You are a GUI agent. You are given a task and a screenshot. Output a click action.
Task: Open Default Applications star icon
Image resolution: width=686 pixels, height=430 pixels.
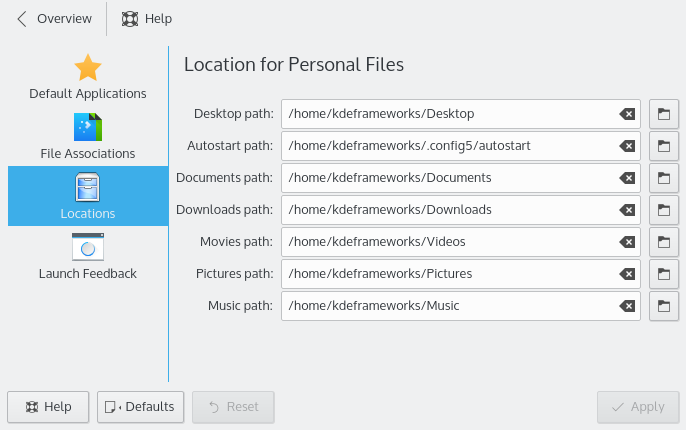[88, 68]
